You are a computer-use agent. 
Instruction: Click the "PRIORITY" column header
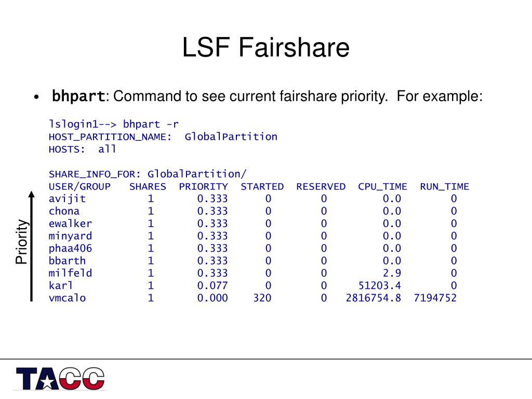click(x=203, y=187)
